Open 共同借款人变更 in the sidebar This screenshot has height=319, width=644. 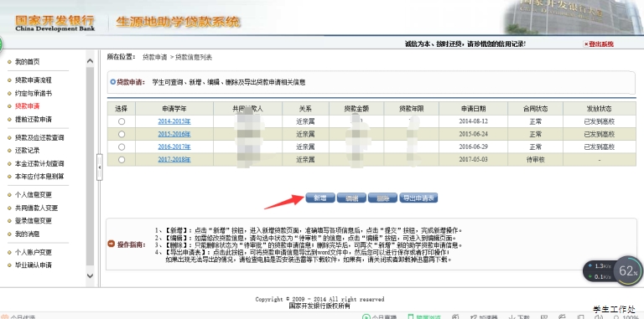(x=37, y=208)
